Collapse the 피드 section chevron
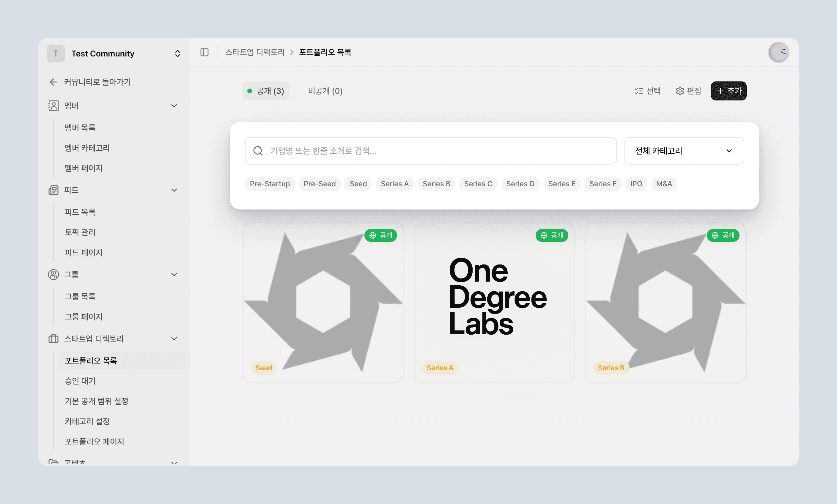Image resolution: width=837 pixels, height=504 pixels. (x=174, y=190)
